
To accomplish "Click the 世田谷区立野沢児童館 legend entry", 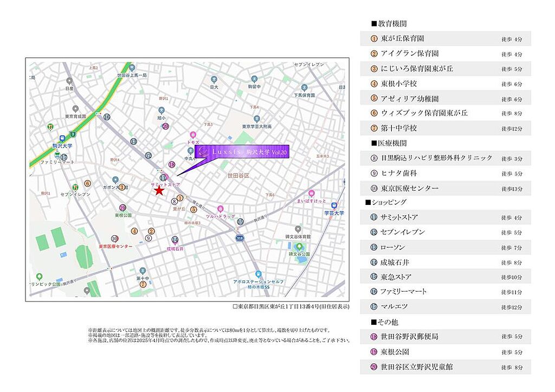I will point(446,367).
